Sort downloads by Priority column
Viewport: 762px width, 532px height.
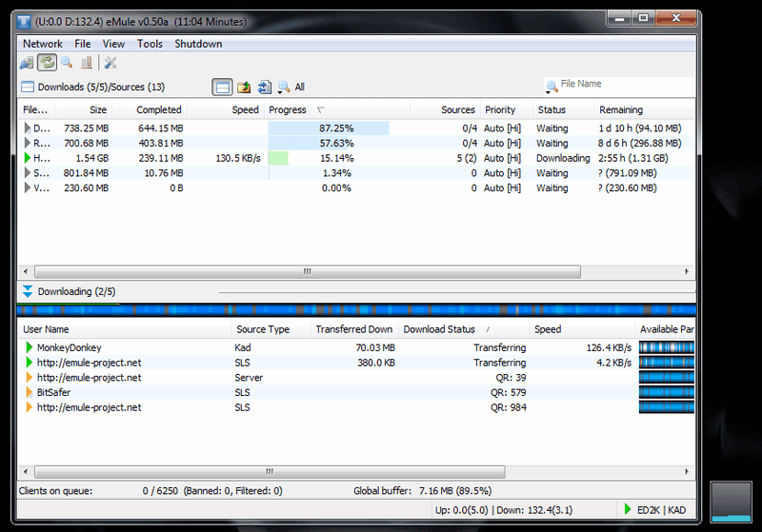[x=507, y=109]
